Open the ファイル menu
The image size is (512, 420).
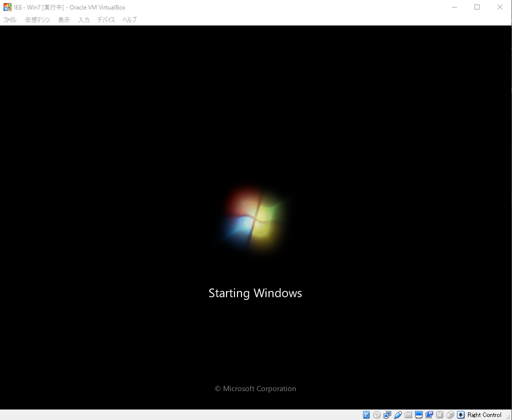click(x=9, y=20)
